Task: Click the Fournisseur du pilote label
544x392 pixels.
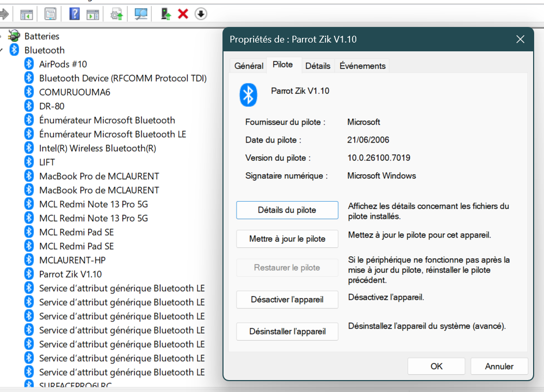Action: 285,122
